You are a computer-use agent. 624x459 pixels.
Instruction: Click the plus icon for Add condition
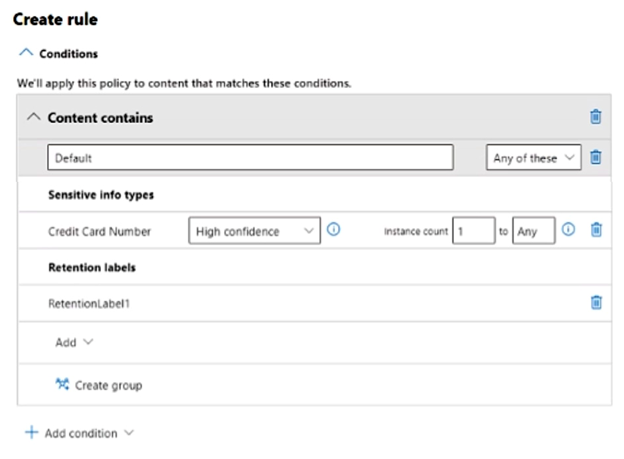pos(31,433)
